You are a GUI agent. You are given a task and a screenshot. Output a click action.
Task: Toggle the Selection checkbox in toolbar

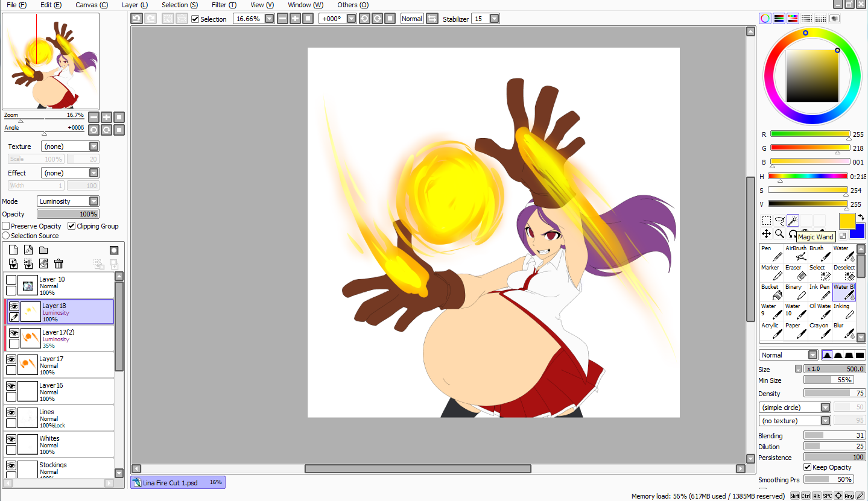195,19
